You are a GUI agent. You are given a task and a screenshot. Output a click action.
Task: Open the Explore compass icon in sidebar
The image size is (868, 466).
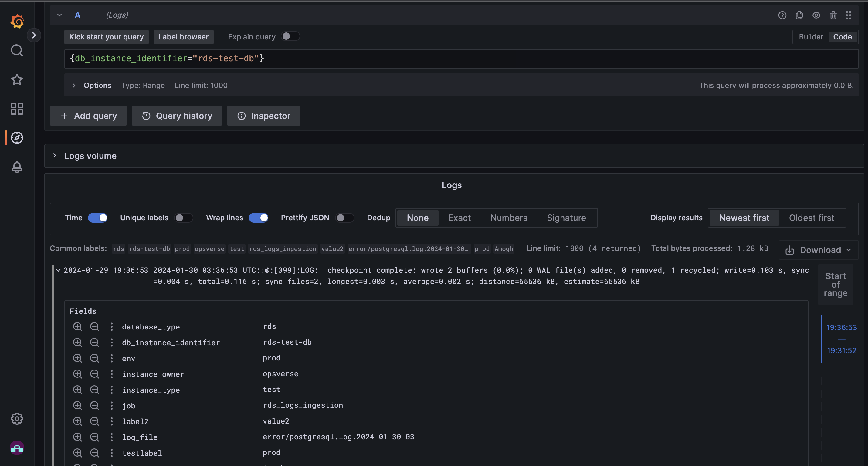pos(17,138)
